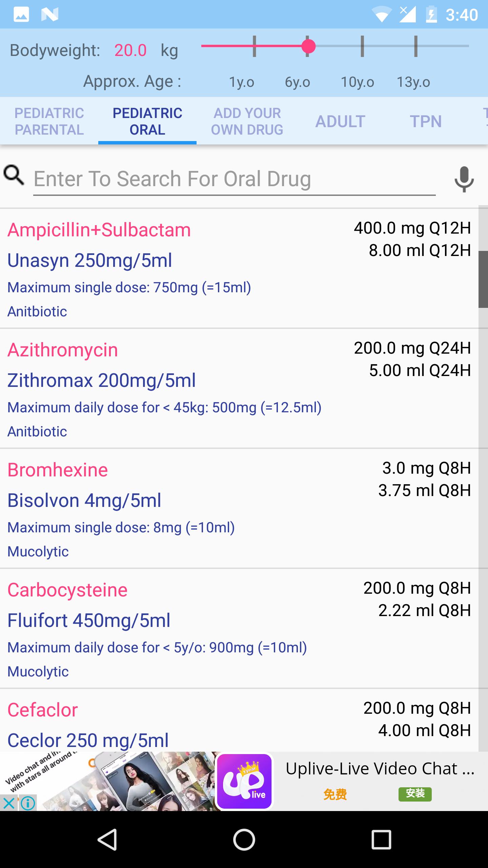Click the list scrollbar thumb
488x868 pixels.
coord(483,279)
